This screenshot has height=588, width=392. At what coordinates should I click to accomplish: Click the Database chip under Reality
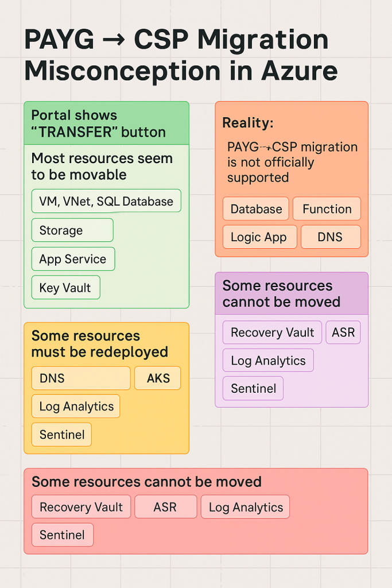tap(256, 209)
